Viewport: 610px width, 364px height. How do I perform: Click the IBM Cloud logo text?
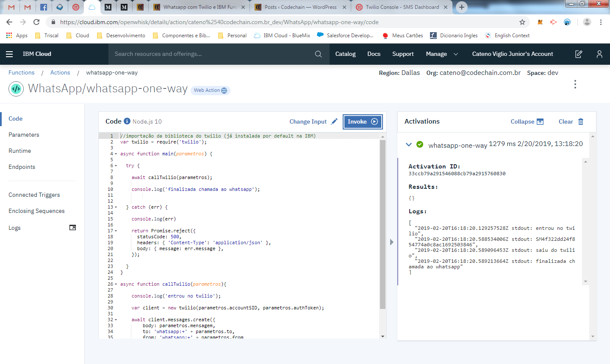point(37,54)
